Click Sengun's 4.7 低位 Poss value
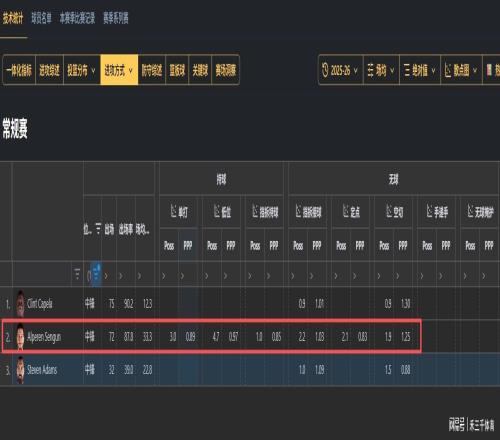 pos(216,337)
